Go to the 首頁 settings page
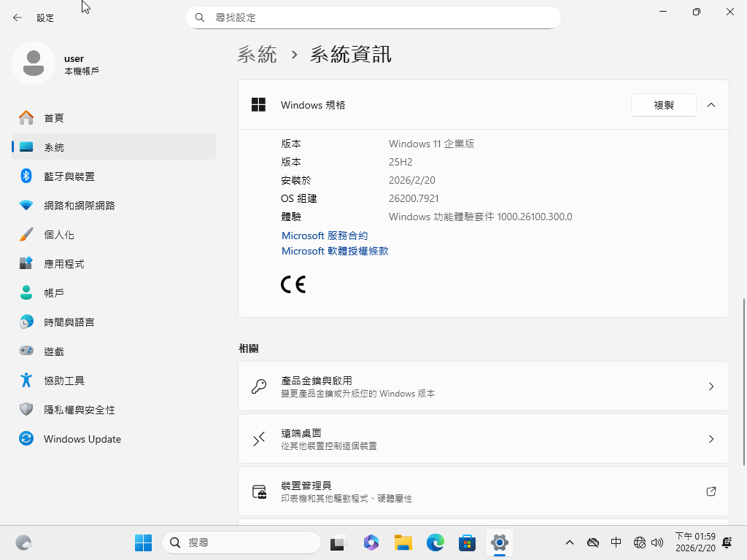 tap(54, 118)
